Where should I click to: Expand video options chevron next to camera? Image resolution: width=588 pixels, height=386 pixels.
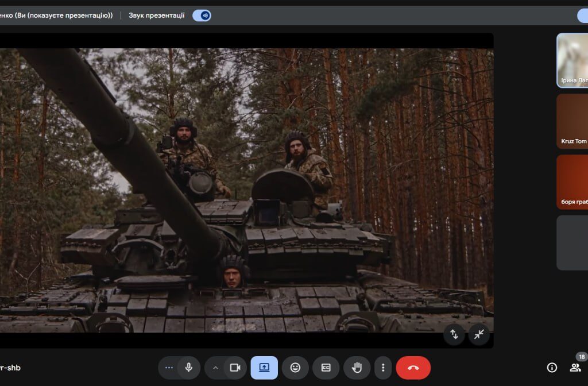point(215,368)
